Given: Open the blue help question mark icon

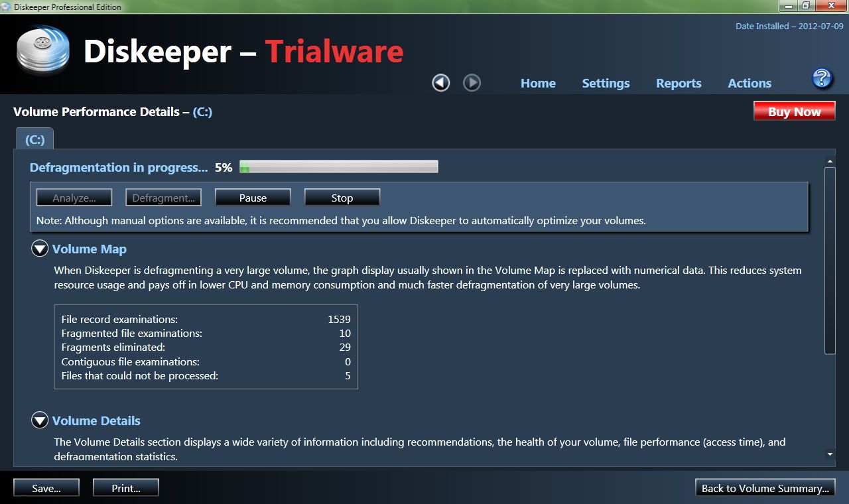Looking at the screenshot, I should (822, 78).
